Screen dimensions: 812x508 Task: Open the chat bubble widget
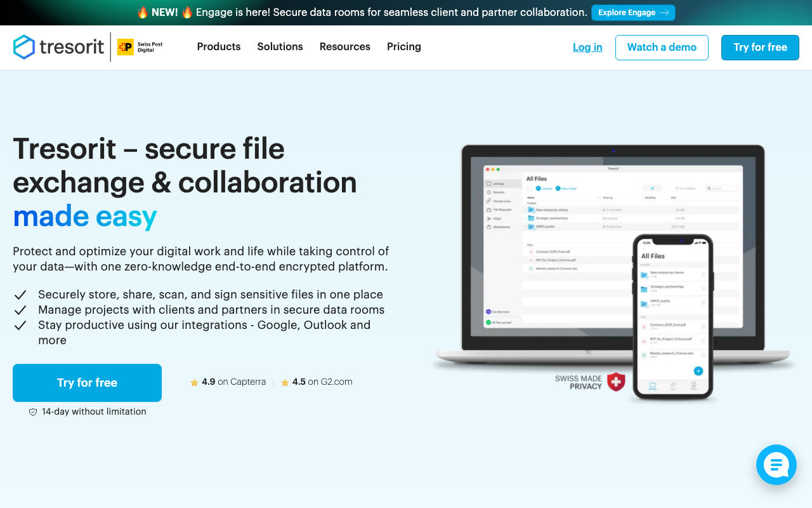[x=776, y=465]
